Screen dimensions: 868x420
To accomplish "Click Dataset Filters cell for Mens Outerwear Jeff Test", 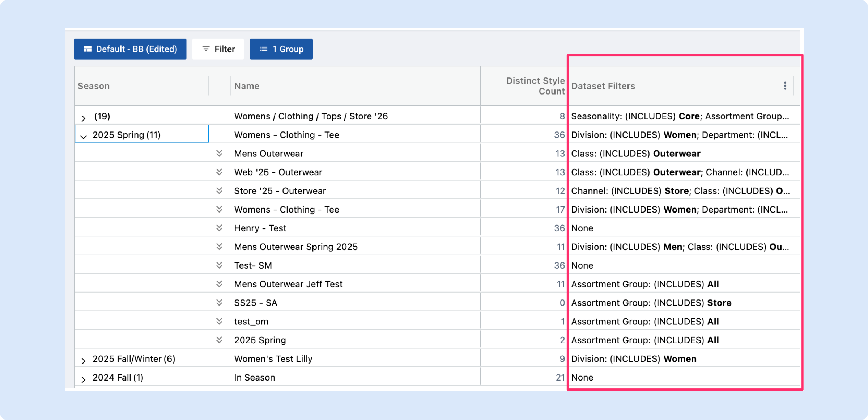I will 644,284.
